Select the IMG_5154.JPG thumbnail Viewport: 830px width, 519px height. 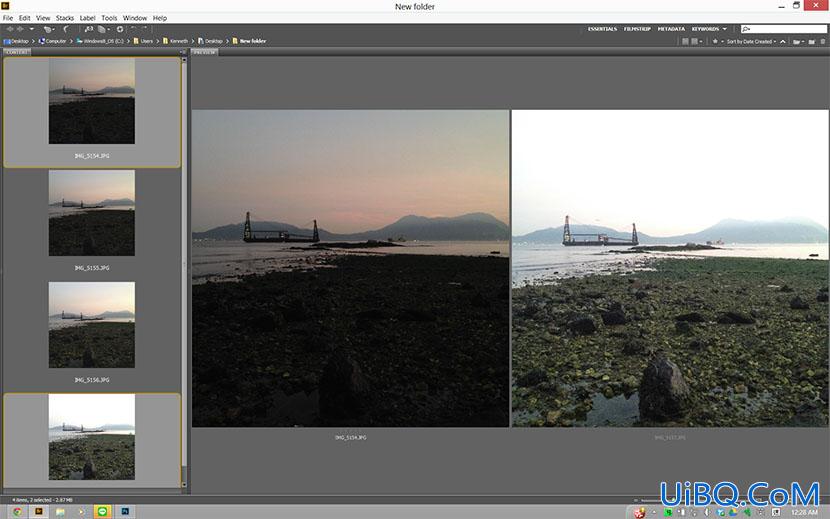click(92, 101)
